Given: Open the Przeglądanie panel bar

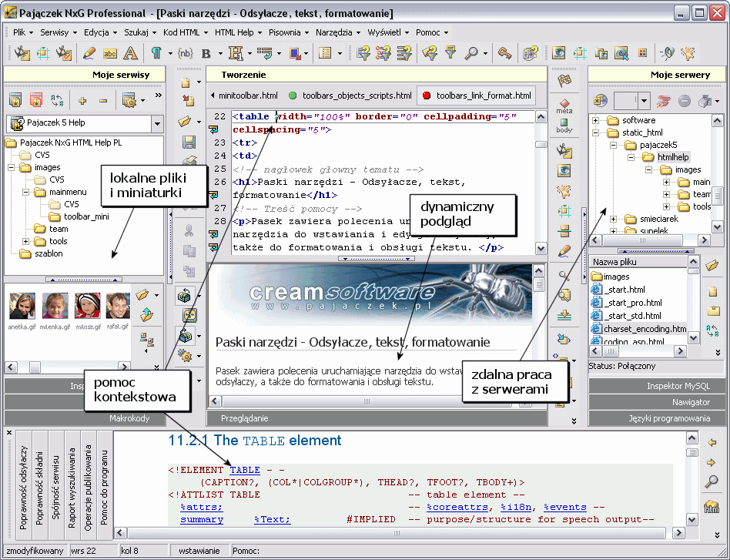Looking at the screenshot, I should pos(377,418).
